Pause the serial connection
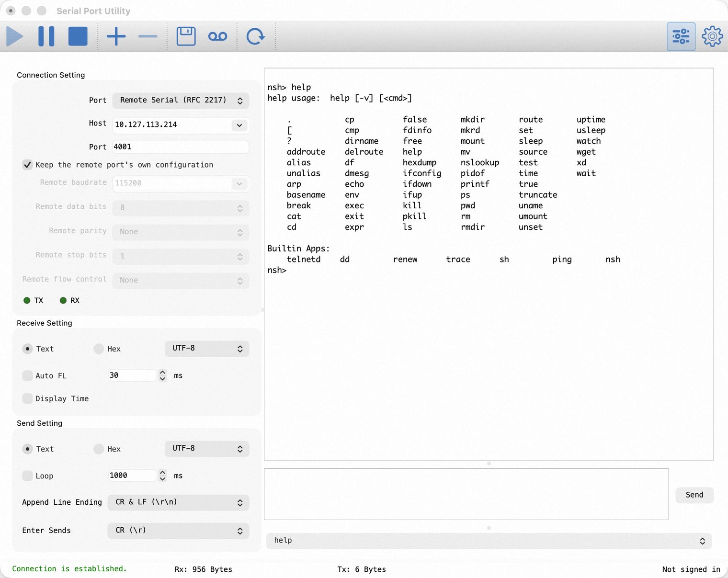728x578 pixels. point(46,36)
